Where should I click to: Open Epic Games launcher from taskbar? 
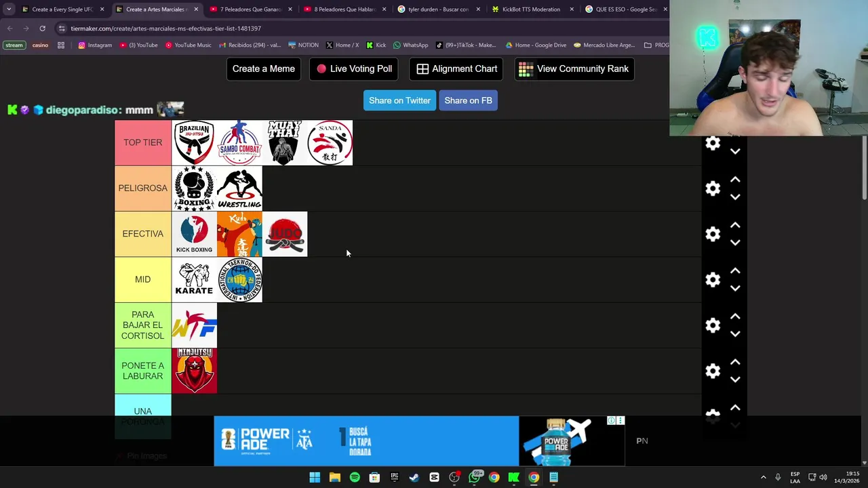point(395,477)
